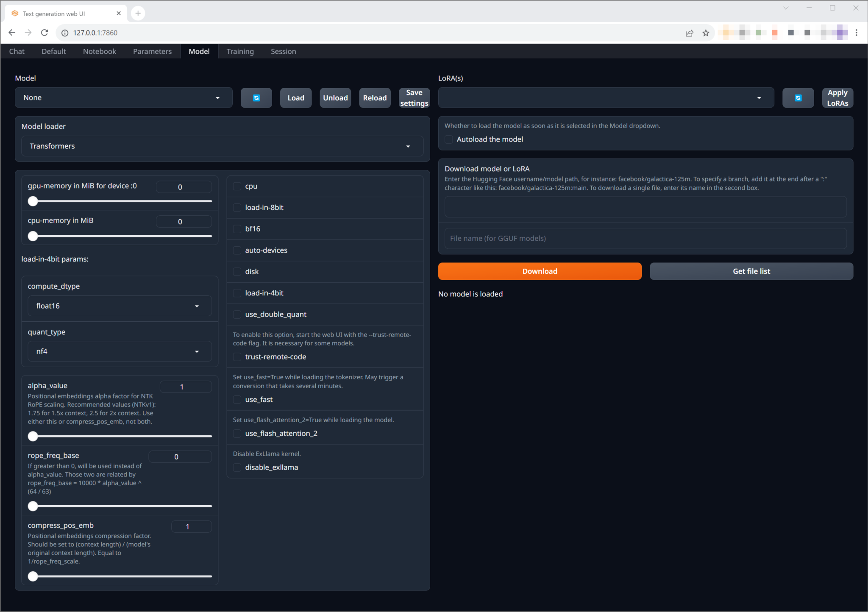Enable the load-in-8bit option

pos(237,208)
